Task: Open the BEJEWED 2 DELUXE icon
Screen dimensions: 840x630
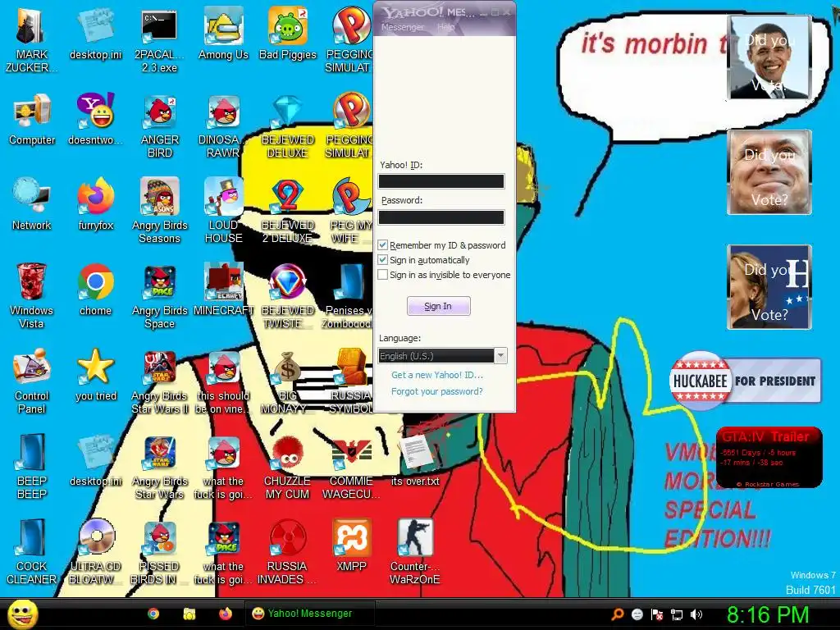Action: click(x=288, y=211)
